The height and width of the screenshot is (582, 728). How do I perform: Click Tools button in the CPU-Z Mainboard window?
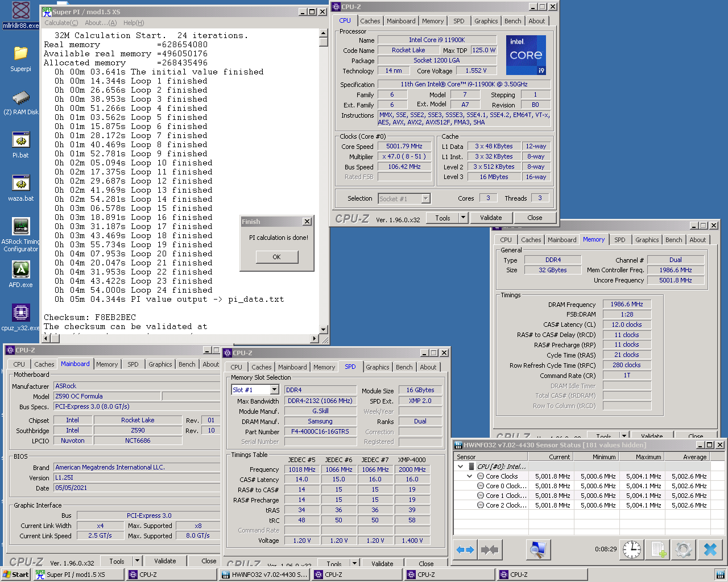117,561
